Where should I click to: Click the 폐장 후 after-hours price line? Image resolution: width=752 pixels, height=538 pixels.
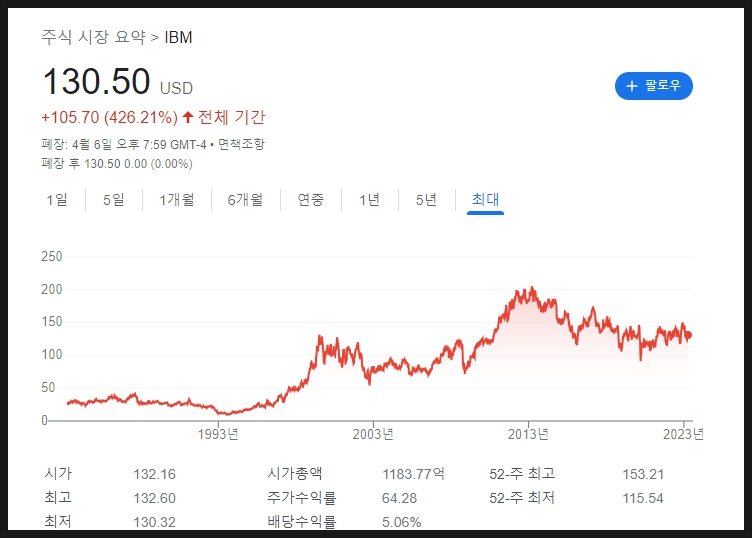pyautogui.click(x=117, y=164)
